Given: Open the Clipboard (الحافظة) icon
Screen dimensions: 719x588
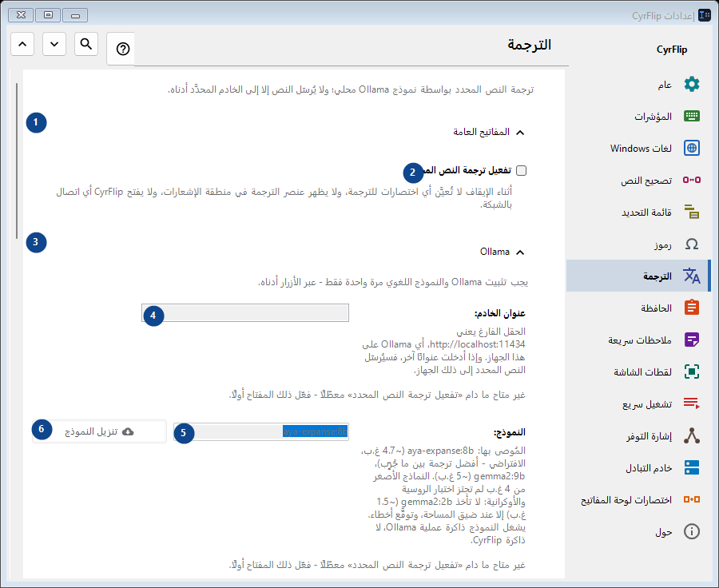Looking at the screenshot, I should tap(692, 308).
